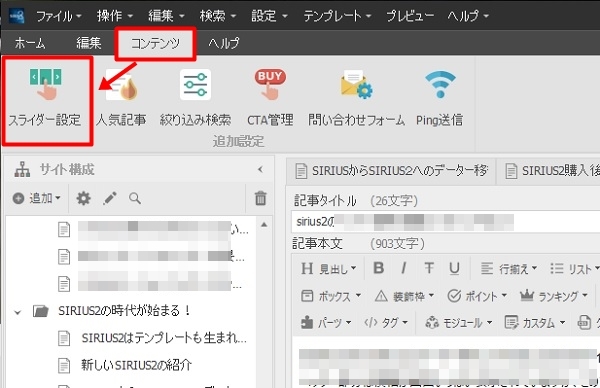Select the SIRIUS2はテンプレートも生まれ article
The width and height of the screenshot is (600, 388).
tap(164, 338)
